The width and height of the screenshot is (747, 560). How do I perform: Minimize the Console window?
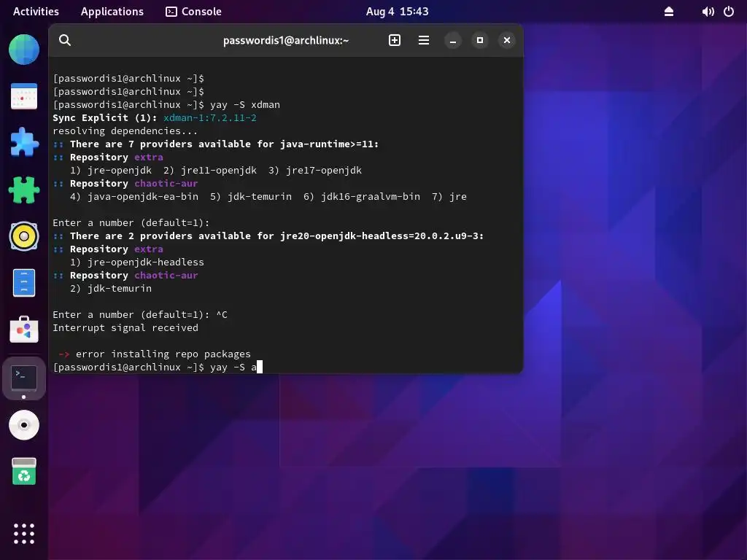[452, 41]
